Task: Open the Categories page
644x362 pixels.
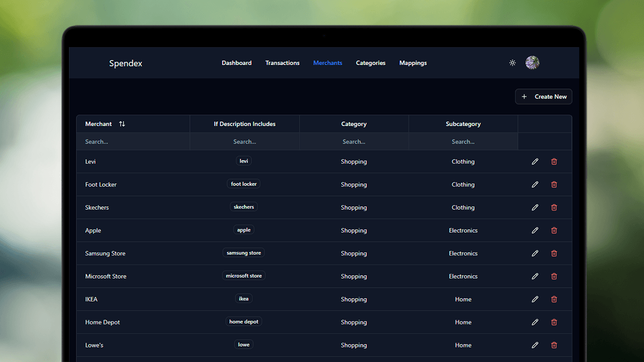Action: pyautogui.click(x=371, y=63)
